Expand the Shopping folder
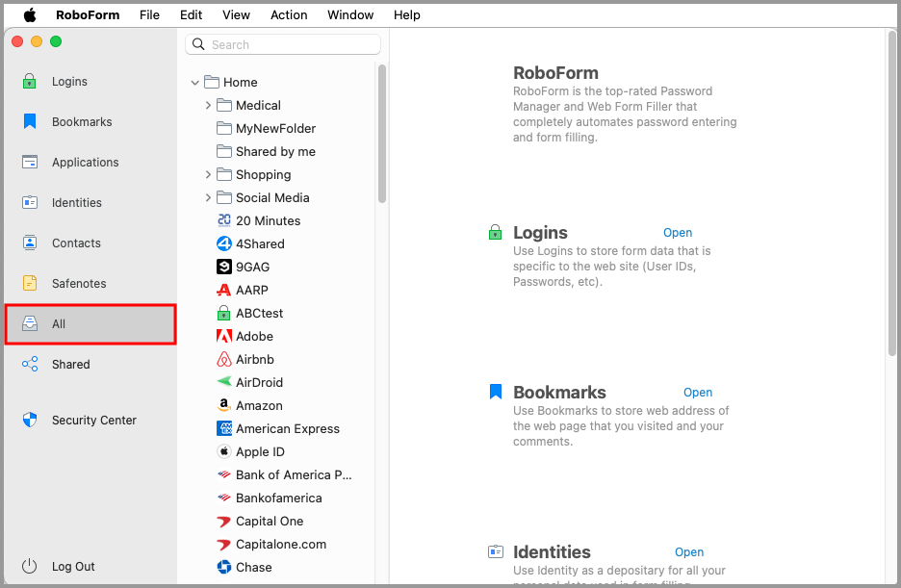The width and height of the screenshot is (901, 588). tap(208, 174)
